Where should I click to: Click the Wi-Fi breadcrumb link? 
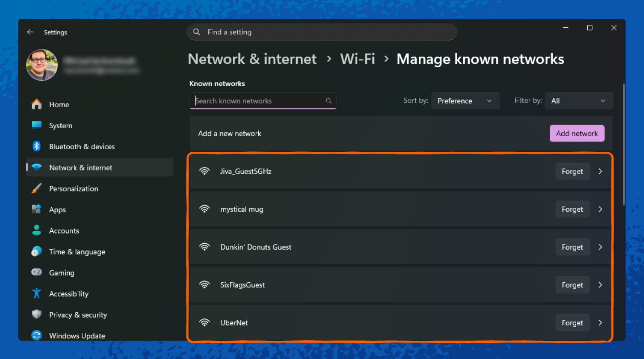click(357, 59)
